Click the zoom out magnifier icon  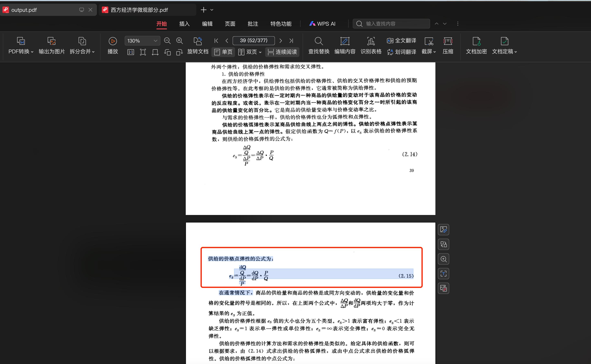click(x=167, y=41)
